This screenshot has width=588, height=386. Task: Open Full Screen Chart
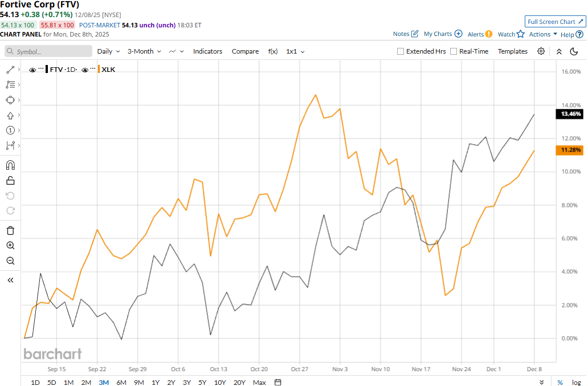(x=555, y=22)
